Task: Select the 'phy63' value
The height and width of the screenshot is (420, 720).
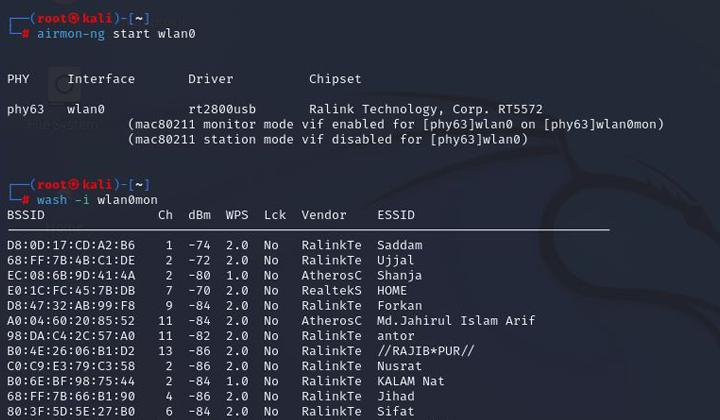Action: pos(25,109)
